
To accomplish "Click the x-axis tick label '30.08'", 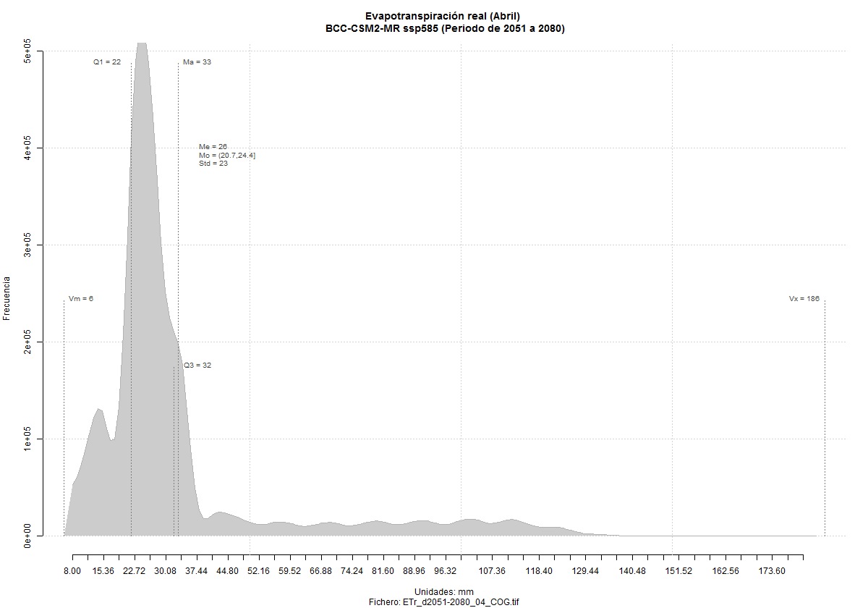I will click(x=166, y=572).
